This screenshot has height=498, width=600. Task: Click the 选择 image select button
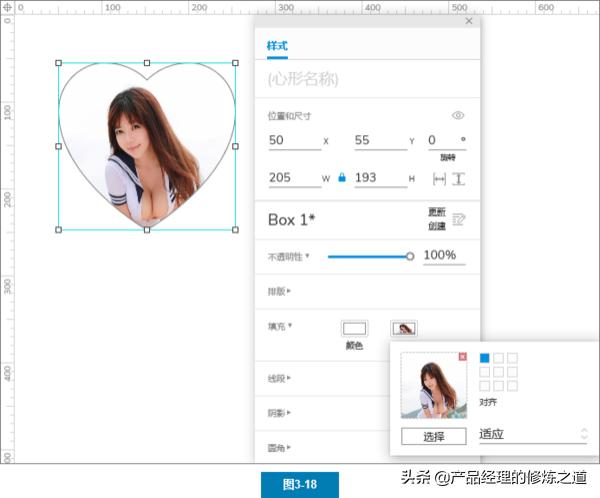[434, 436]
